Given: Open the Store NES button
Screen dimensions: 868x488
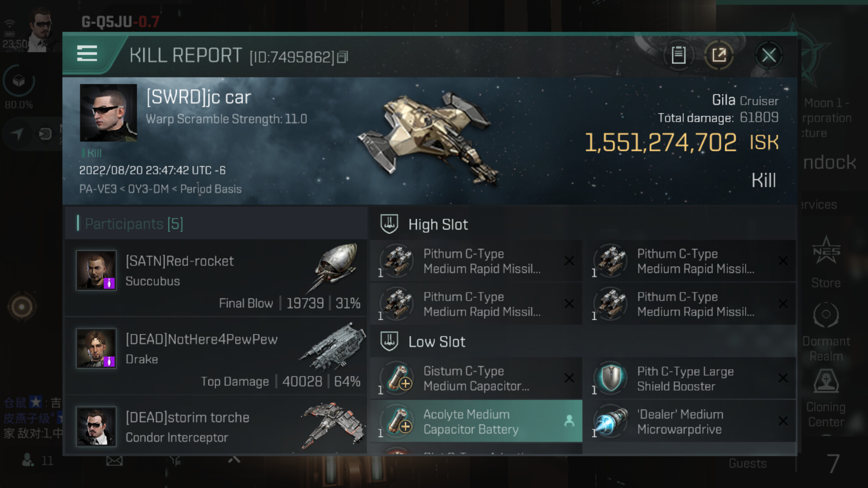Looking at the screenshot, I should coord(826,262).
